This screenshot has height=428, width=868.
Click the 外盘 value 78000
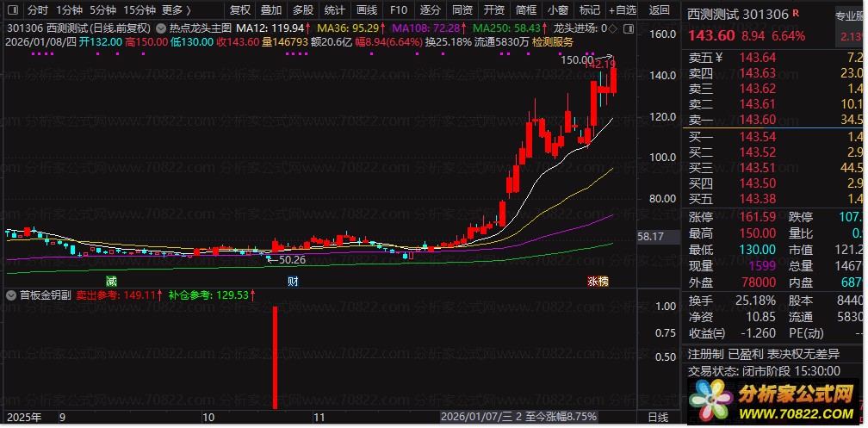tap(758, 283)
